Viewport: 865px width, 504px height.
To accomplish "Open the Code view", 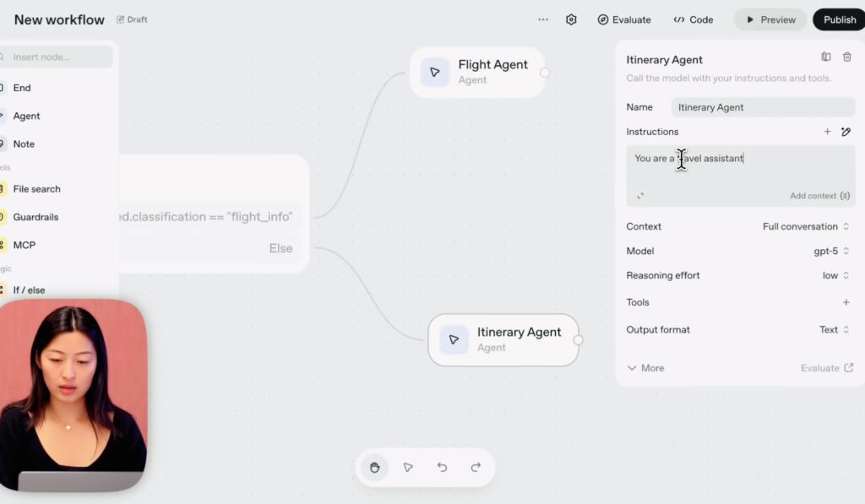I will [x=694, y=19].
